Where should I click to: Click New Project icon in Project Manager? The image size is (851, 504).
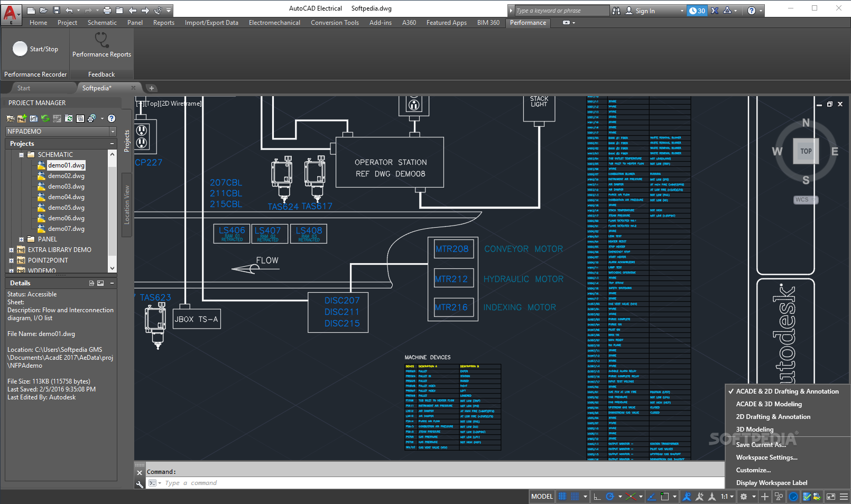coord(22,118)
